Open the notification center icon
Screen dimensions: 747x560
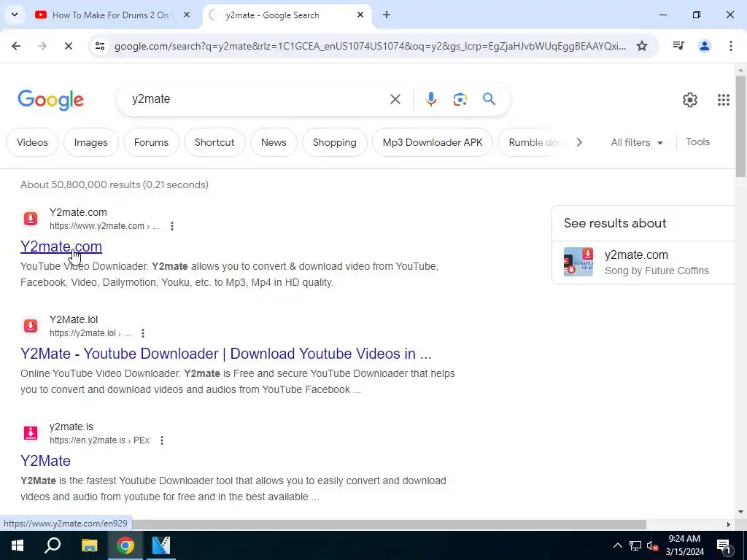click(724, 545)
